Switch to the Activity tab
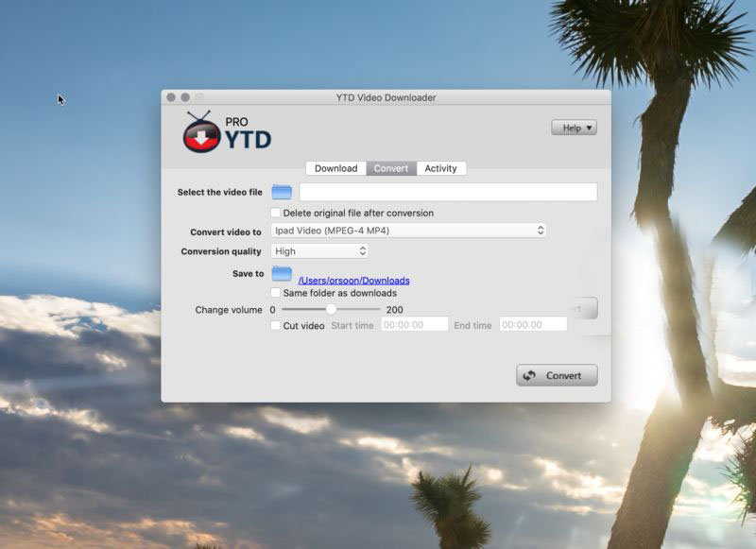Image resolution: width=756 pixels, height=549 pixels. click(x=440, y=168)
